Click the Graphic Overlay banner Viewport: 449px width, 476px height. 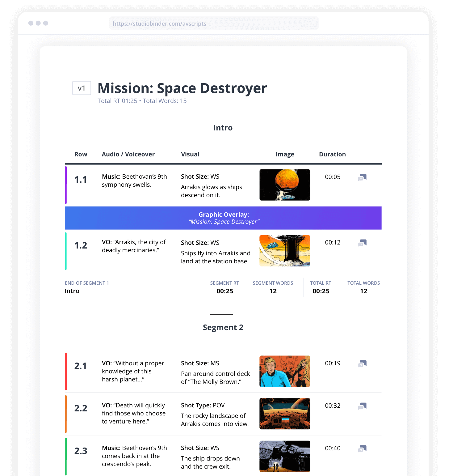tap(223, 218)
